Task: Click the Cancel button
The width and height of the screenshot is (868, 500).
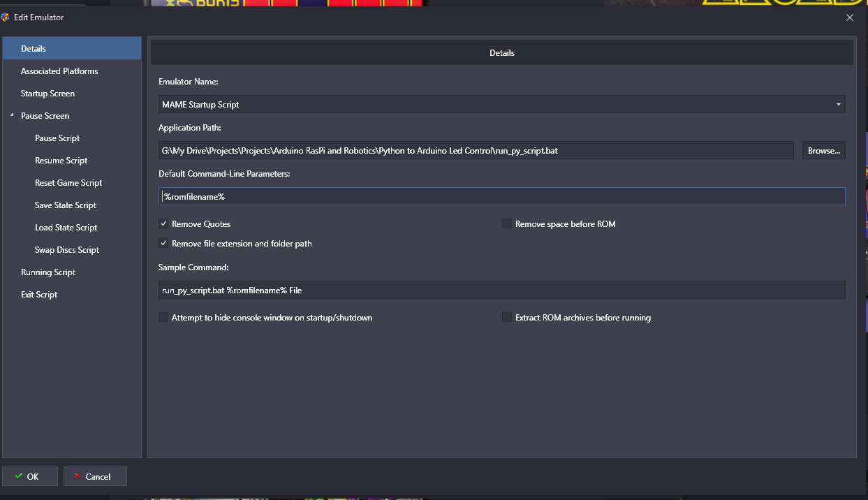Action: tap(95, 476)
